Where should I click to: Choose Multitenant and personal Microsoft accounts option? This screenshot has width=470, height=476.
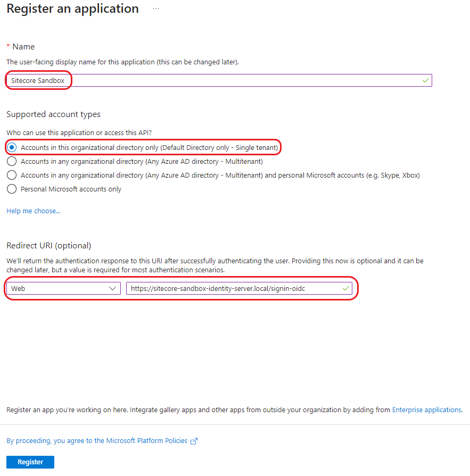[12, 175]
